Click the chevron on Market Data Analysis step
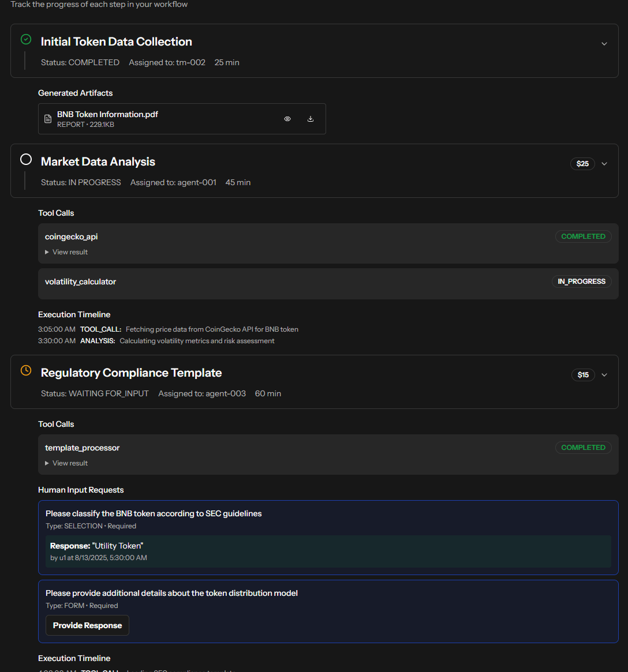The image size is (628, 672). point(604,163)
